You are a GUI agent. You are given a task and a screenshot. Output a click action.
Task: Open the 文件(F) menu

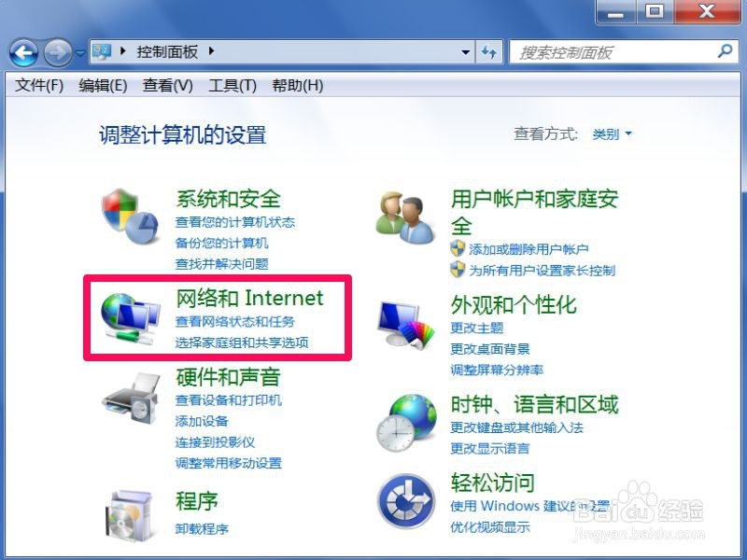tap(39, 86)
